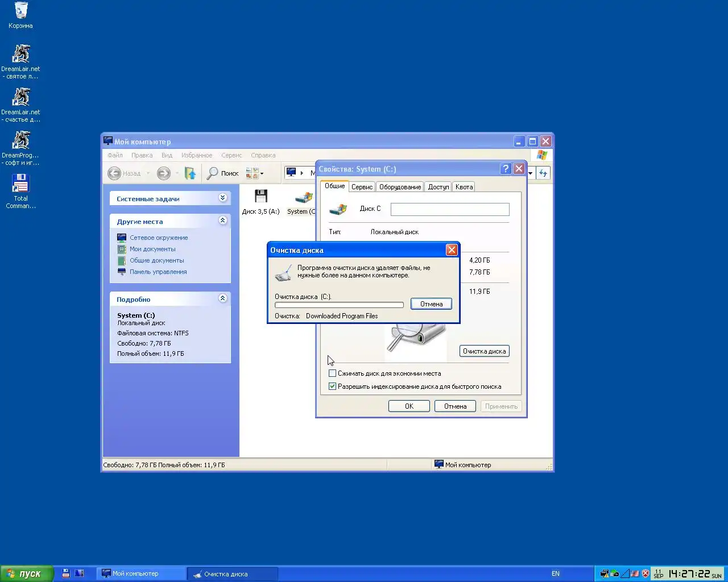Viewport: 728px width, 582px height.
Task: Click the views layout toolbar icon
Action: [x=252, y=173]
